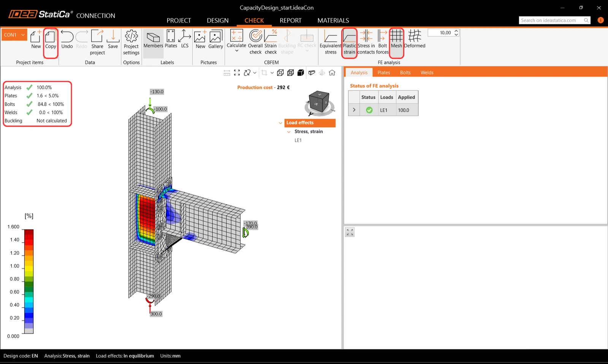608x364 pixels.
Task: Open the Calculate dropdown arrow
Action: (x=236, y=51)
